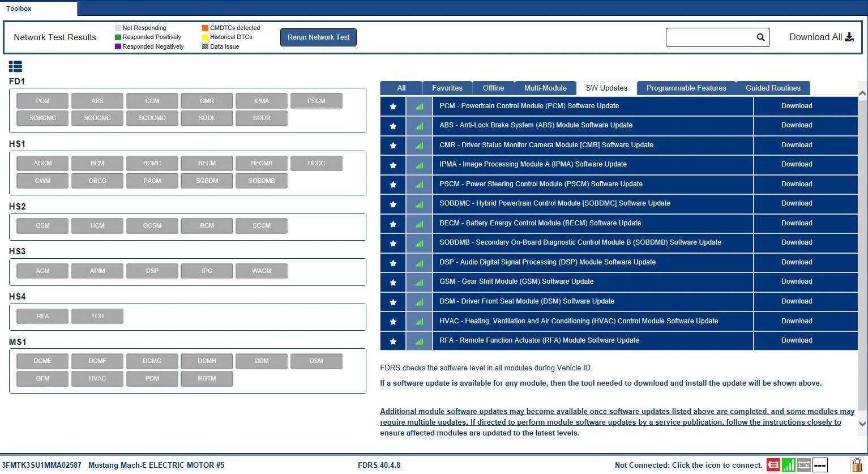Click the gray network adapter status icon
Screen dimensions: 868x474
803,465
